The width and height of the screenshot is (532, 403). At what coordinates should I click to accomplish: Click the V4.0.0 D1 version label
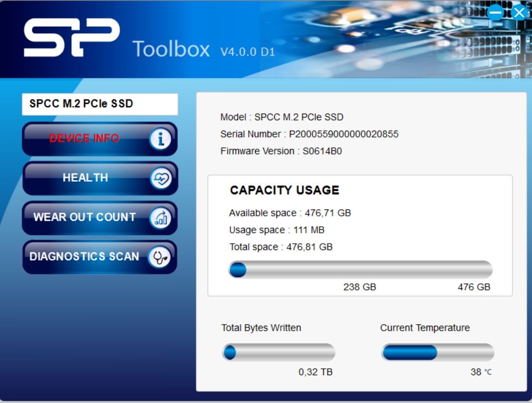click(x=248, y=52)
